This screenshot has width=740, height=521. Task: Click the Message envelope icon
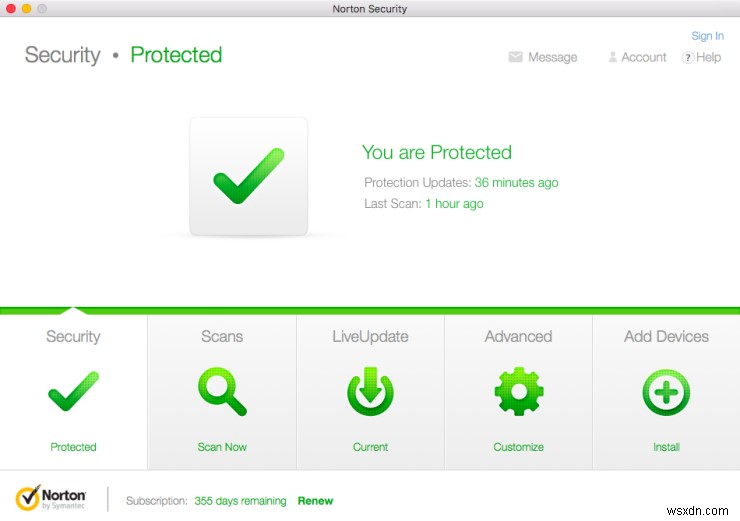pos(516,57)
